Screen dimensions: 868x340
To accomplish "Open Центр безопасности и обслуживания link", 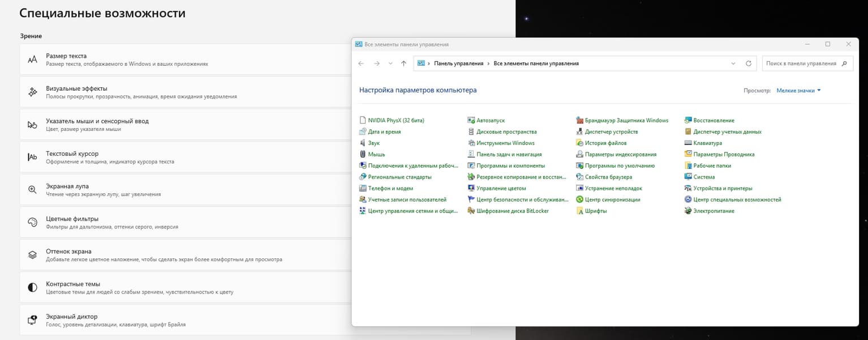I will pyautogui.click(x=522, y=199).
